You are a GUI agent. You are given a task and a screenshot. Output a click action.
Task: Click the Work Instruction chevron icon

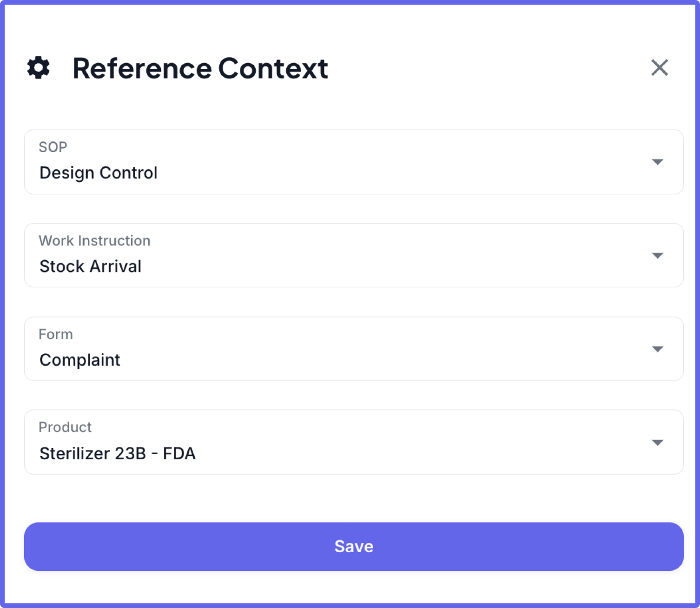coord(657,255)
